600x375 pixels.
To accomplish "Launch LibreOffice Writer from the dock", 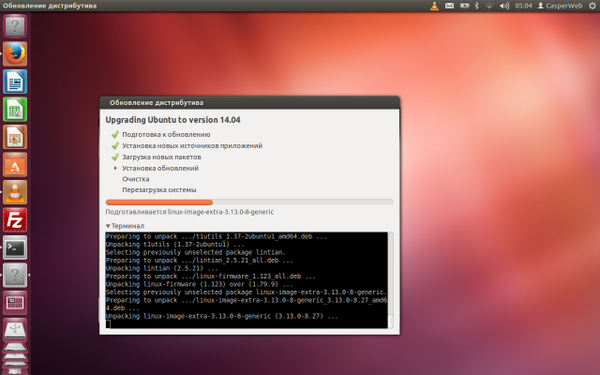I will (x=15, y=82).
